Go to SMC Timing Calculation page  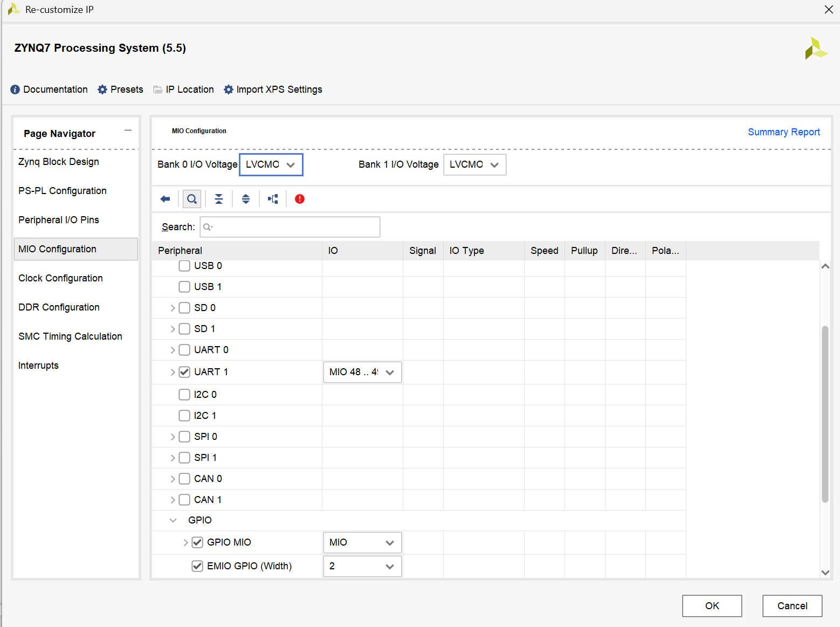tap(70, 336)
